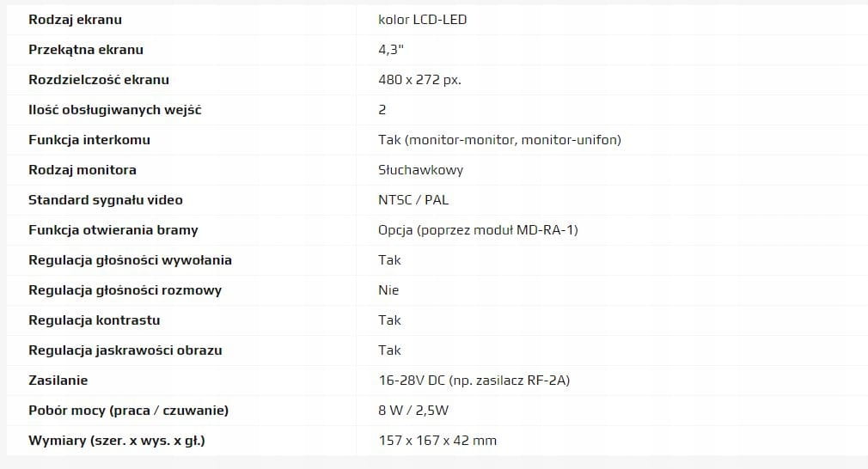This screenshot has width=868, height=469.
Task: Click the "Ilość obsługiwanych wejść" label
Action: coord(115,110)
